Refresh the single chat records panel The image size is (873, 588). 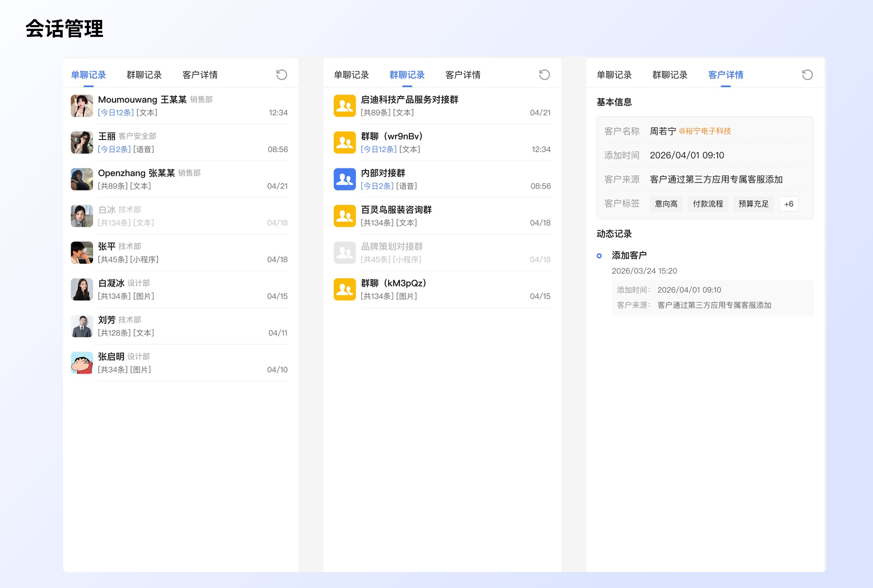pyautogui.click(x=281, y=75)
